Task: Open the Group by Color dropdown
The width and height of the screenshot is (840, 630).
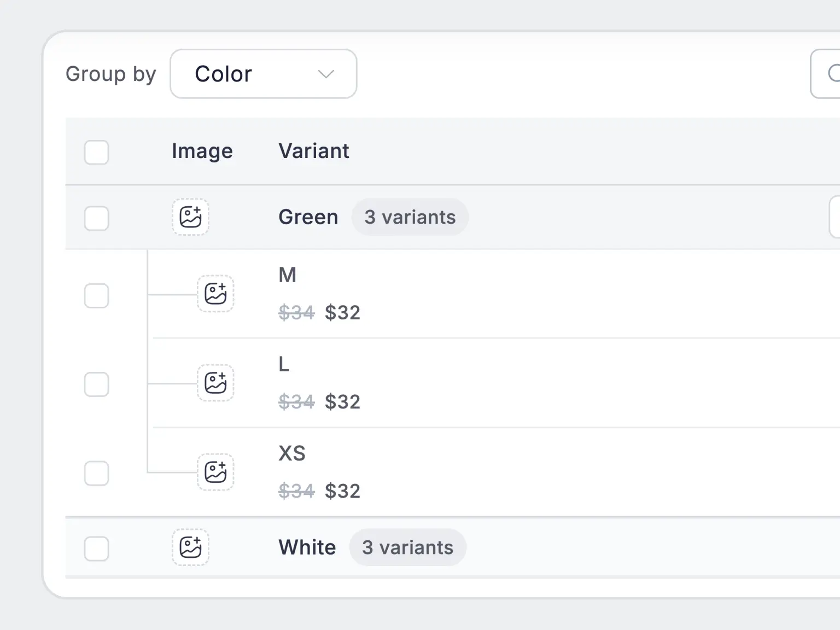Action: point(264,74)
